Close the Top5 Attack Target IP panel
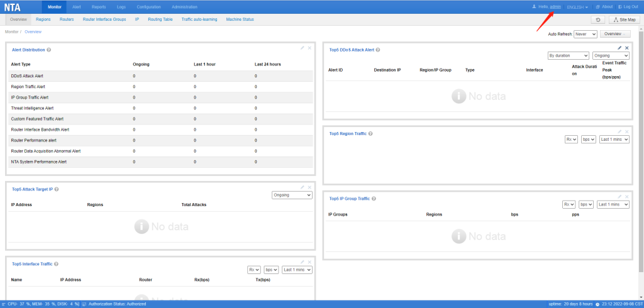 [309, 187]
